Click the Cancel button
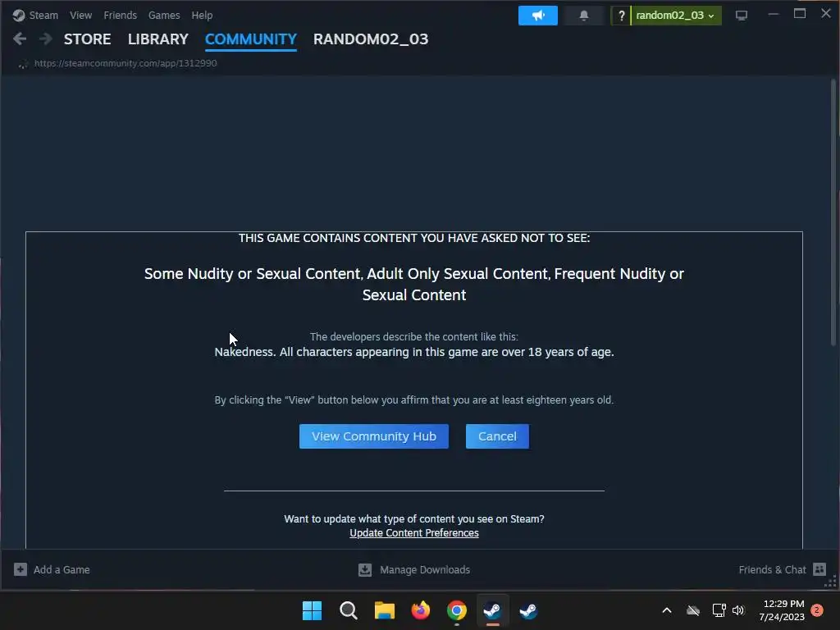Screen dimensions: 840x630 pos(497,436)
